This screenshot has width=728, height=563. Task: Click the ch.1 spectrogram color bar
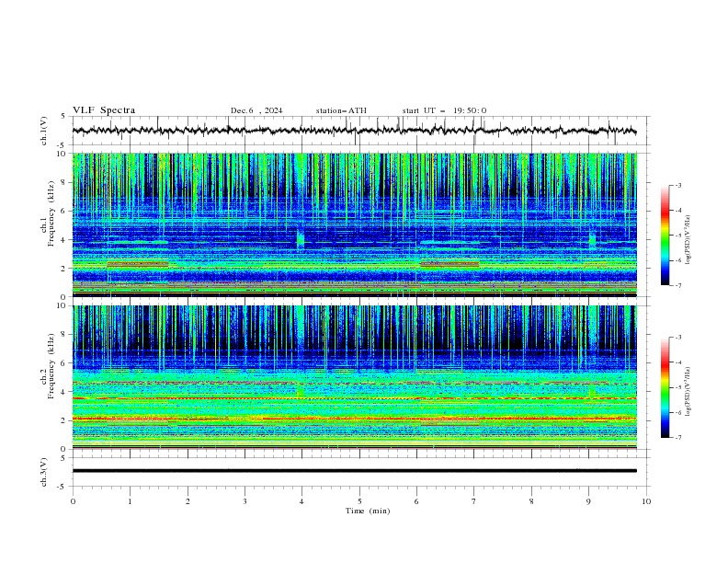[x=665, y=236]
